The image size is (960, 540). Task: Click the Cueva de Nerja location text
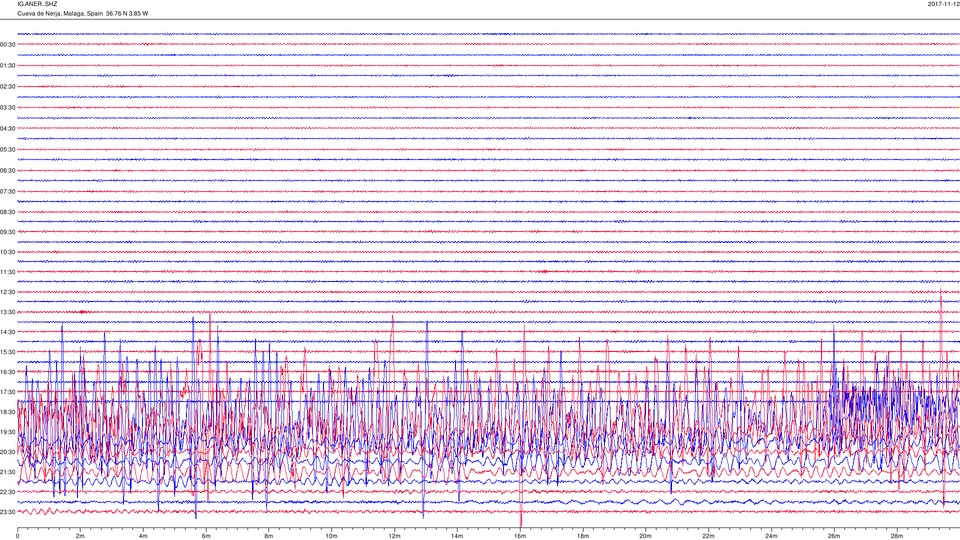(83, 13)
